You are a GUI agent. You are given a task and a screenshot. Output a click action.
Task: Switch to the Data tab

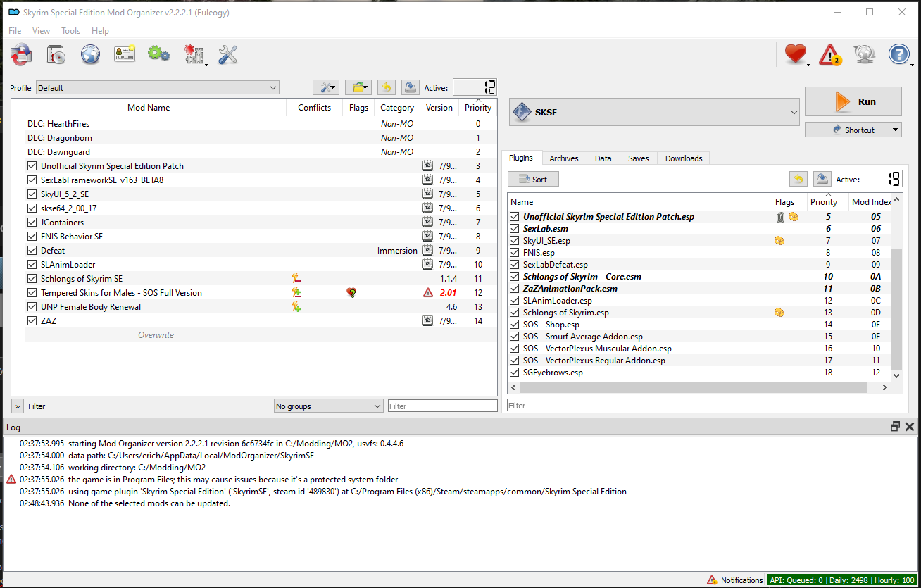[603, 158]
